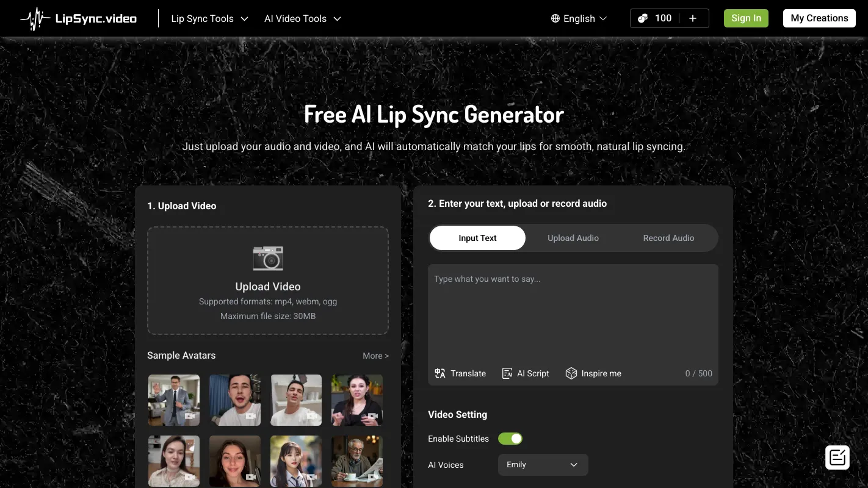Open My Creations
Viewport: 868px width, 488px height.
point(819,18)
